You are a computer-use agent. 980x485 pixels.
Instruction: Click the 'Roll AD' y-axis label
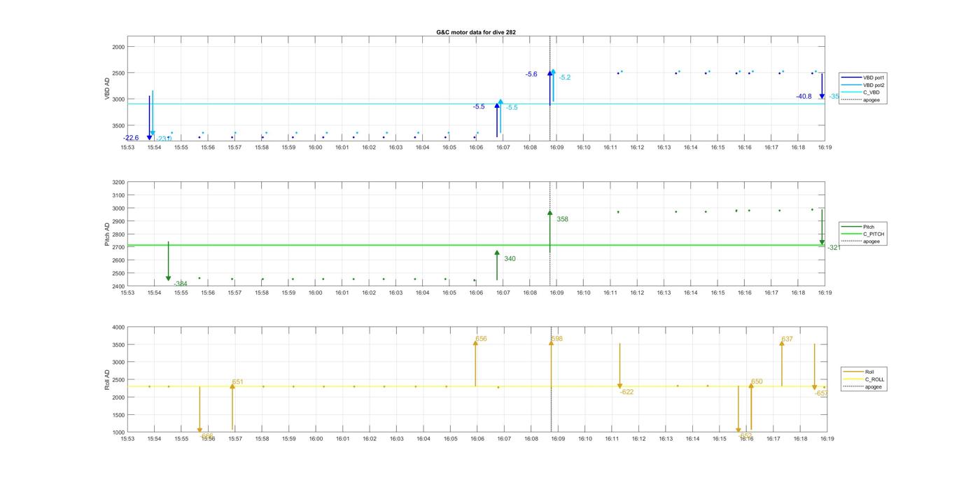(108, 380)
